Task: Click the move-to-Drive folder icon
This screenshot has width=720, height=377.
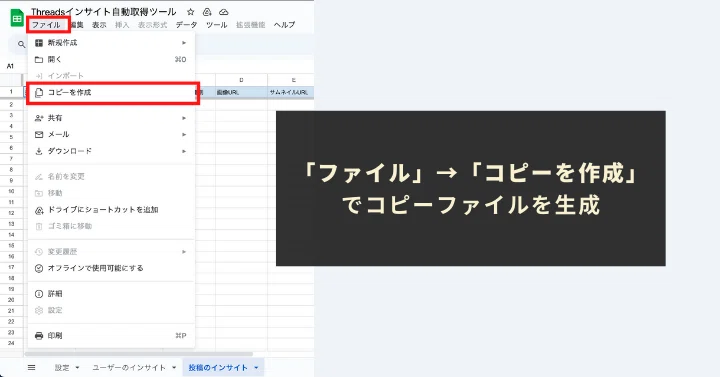Action: tap(207, 12)
